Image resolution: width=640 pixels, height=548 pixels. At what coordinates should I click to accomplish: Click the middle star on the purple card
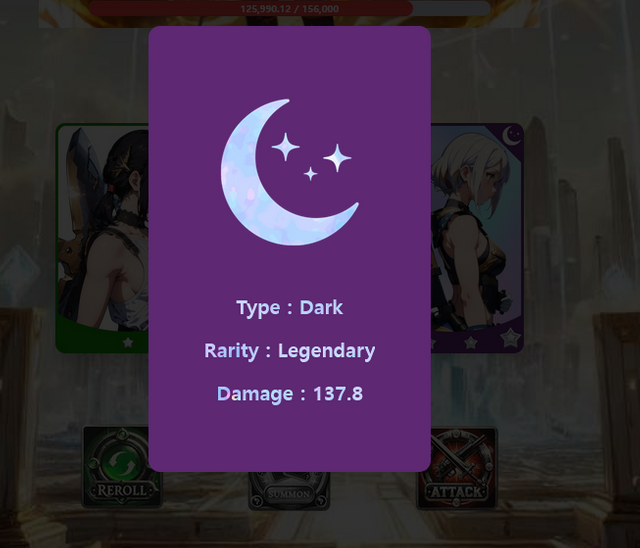[471, 342]
